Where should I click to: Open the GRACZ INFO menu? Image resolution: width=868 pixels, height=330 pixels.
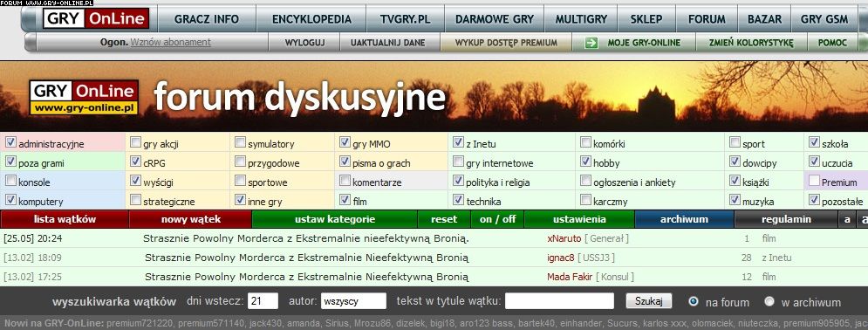point(207,19)
